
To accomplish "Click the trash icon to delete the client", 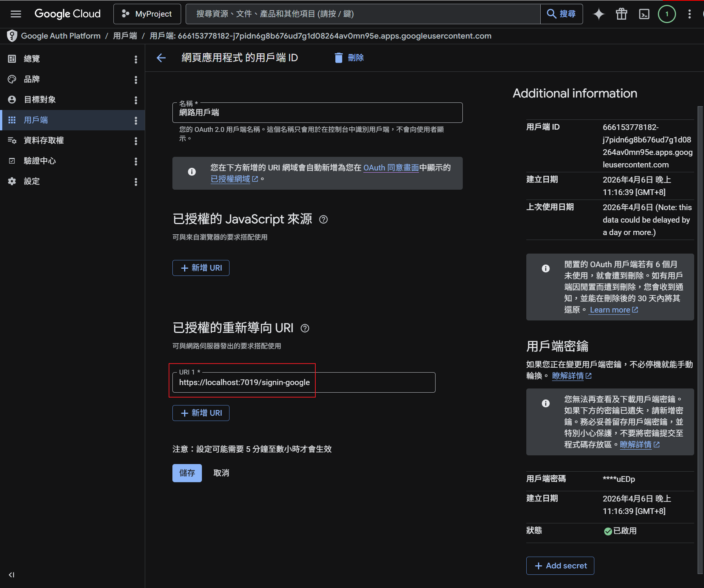I will click(x=339, y=57).
